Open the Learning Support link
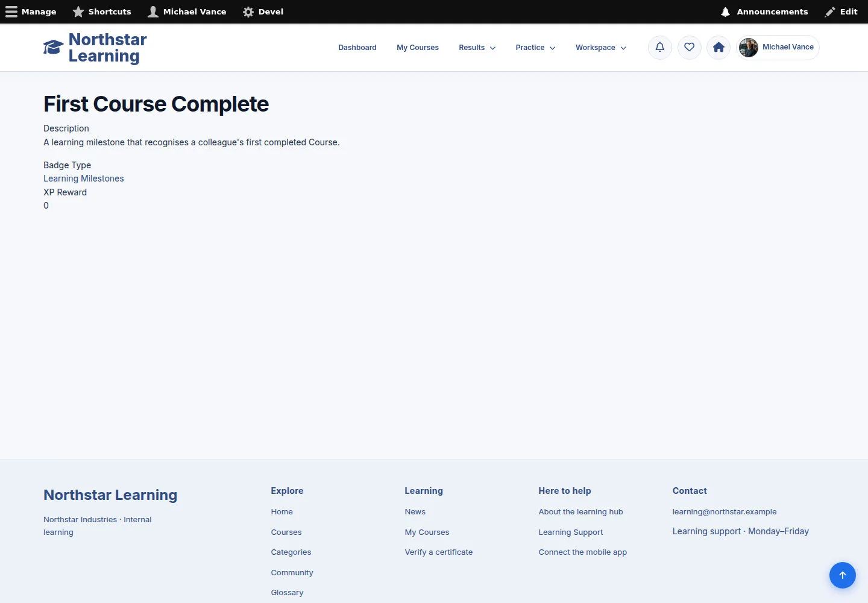The image size is (868, 603). [x=571, y=532]
